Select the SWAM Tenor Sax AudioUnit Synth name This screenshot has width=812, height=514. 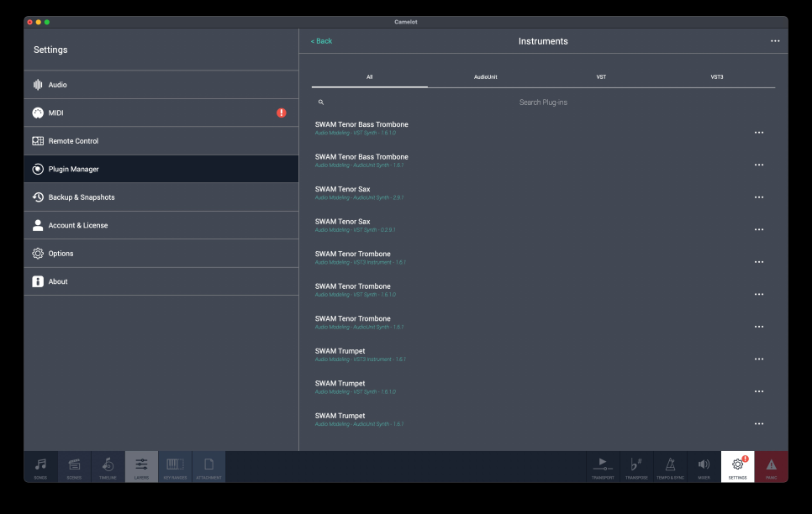click(342, 190)
